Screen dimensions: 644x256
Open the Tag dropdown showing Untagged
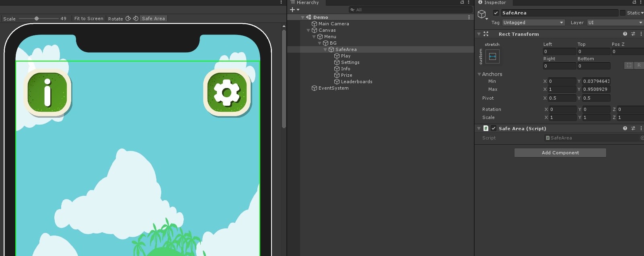[533, 23]
